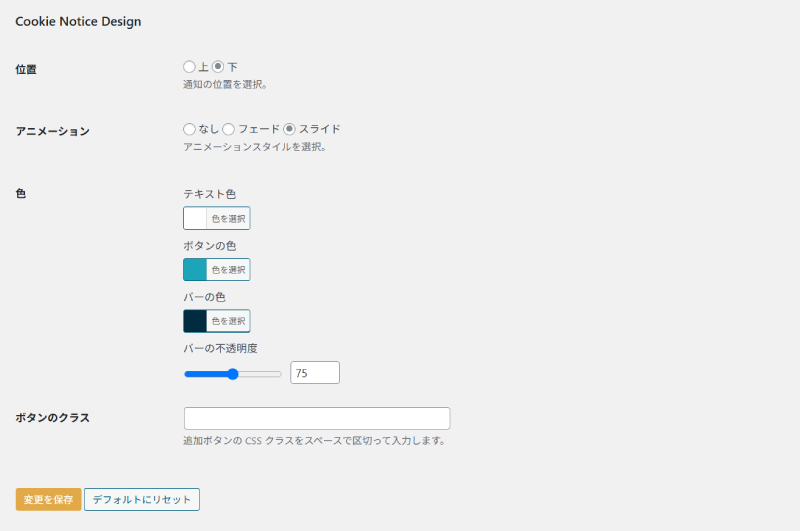Click the teal ボタンの色 color swatch

click(195, 270)
